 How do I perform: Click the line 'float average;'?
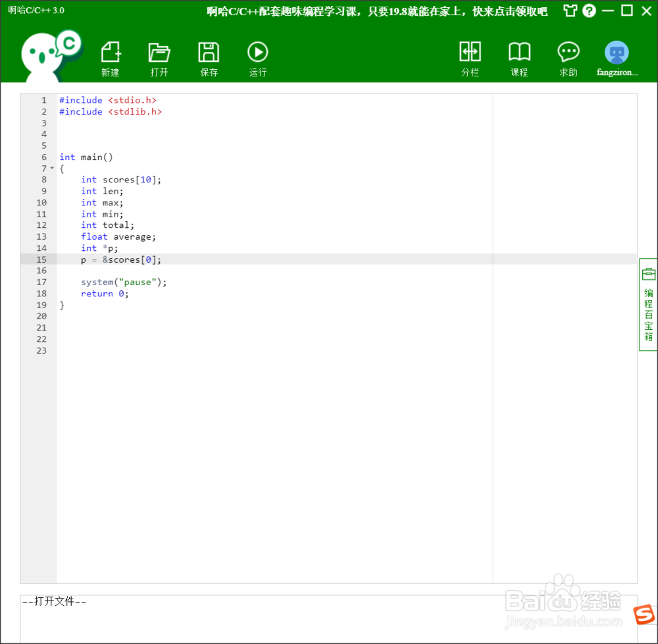(118, 237)
